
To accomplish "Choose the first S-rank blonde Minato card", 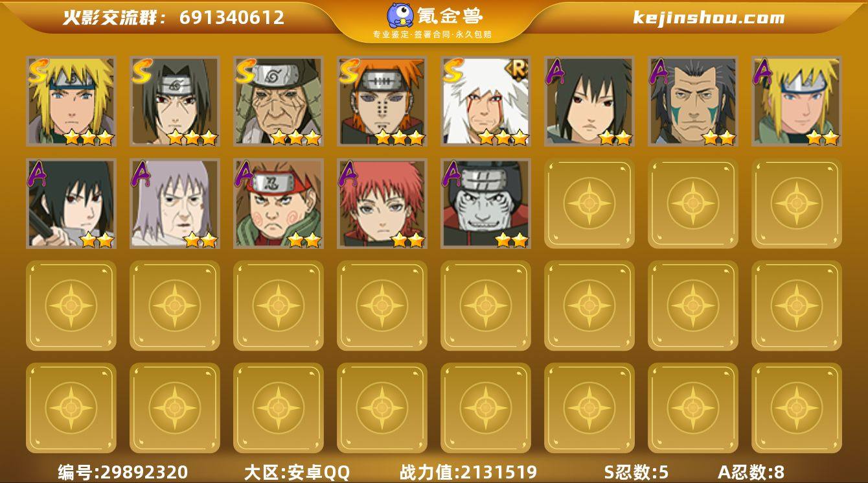I will click(x=71, y=101).
